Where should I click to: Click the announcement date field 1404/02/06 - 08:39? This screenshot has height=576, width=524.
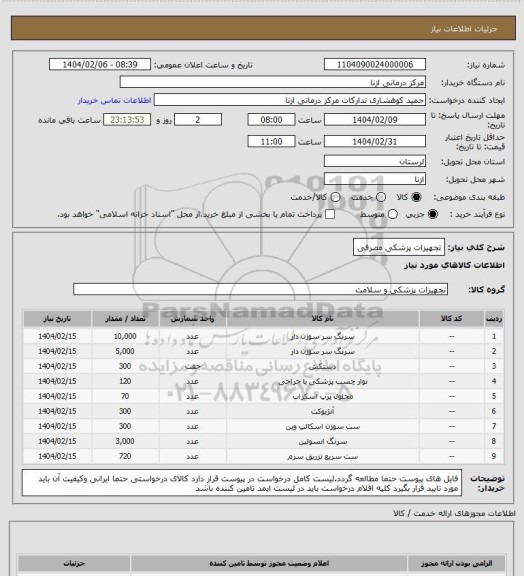[x=100, y=64]
